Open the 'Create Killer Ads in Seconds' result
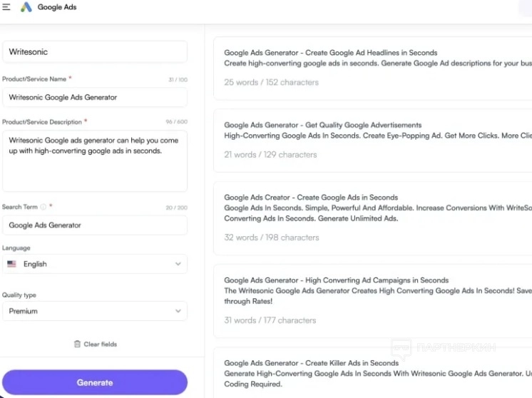 pos(372,373)
